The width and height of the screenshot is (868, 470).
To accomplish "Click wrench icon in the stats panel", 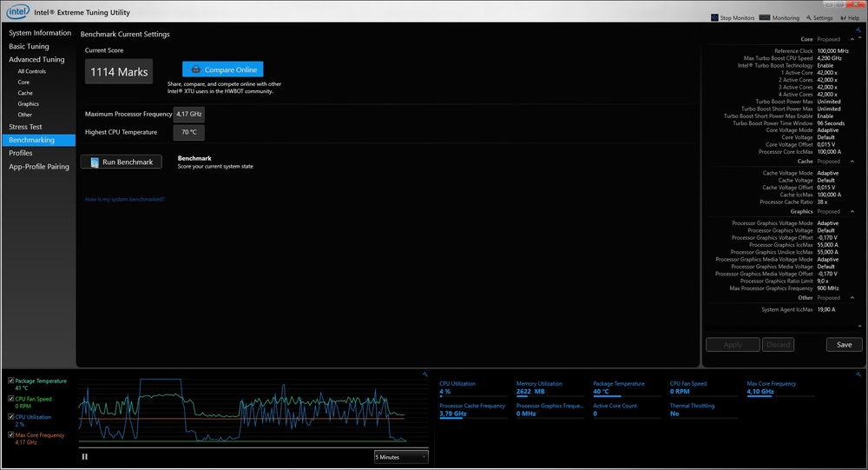I will click(x=858, y=374).
